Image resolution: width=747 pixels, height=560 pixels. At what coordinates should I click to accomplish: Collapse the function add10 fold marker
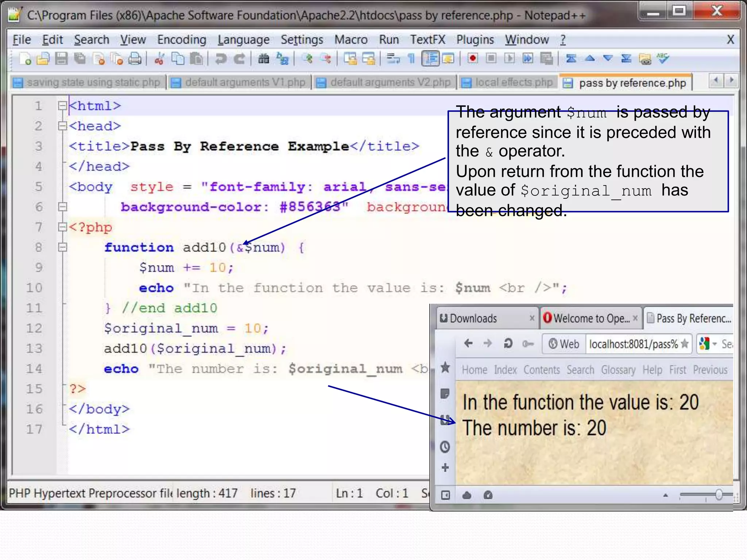click(62, 248)
